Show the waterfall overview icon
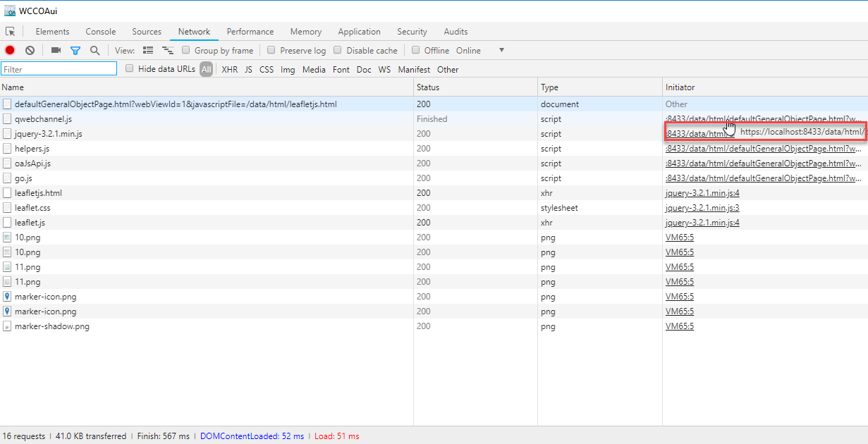This screenshot has width=868, height=444. [168, 50]
